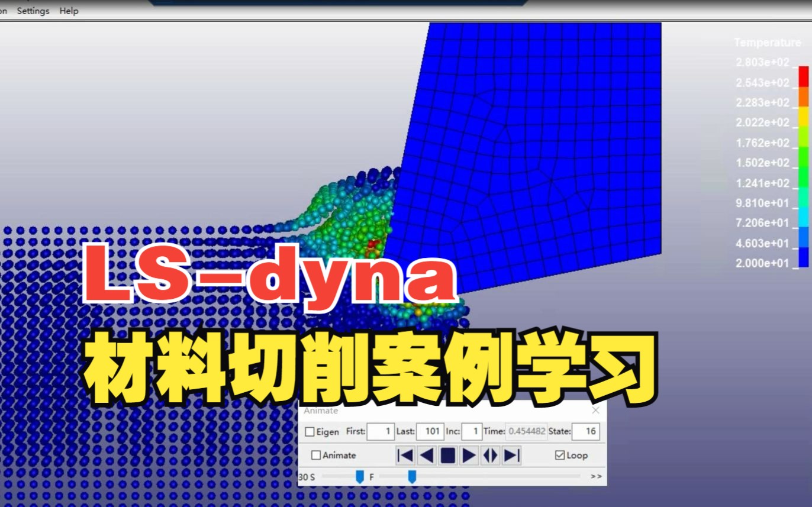The height and width of the screenshot is (507, 812).
Task: Play the animation forward
Action: pos(469,455)
